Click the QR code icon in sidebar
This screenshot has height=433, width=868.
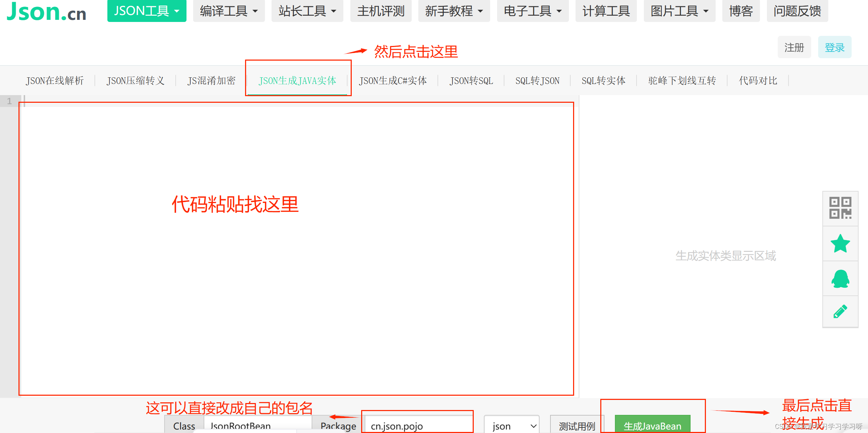point(840,208)
